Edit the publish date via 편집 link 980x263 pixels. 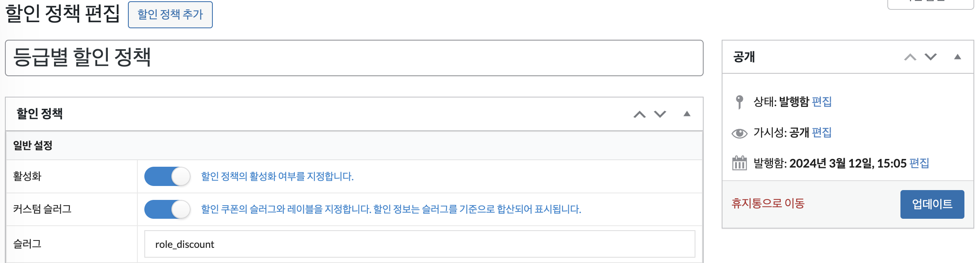coord(919,163)
